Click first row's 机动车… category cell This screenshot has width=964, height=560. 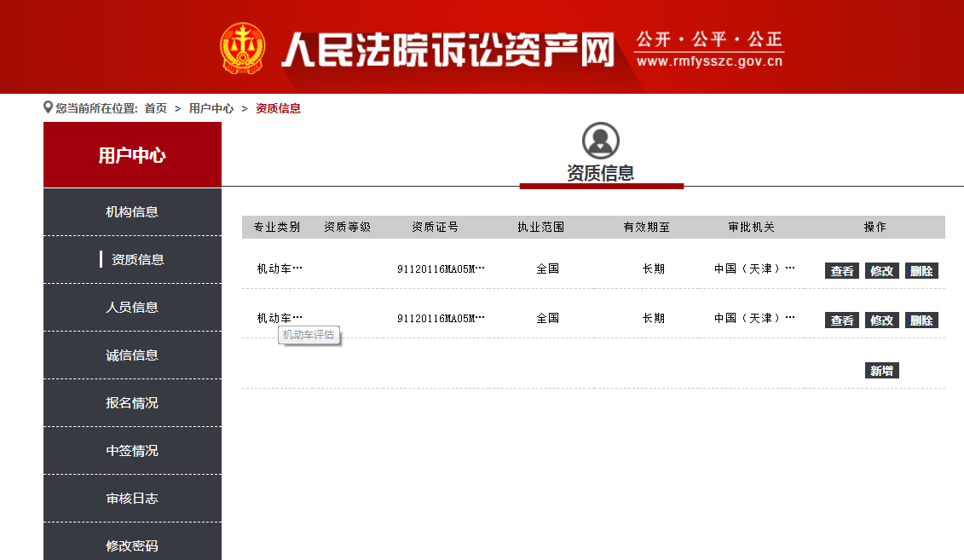(x=280, y=268)
